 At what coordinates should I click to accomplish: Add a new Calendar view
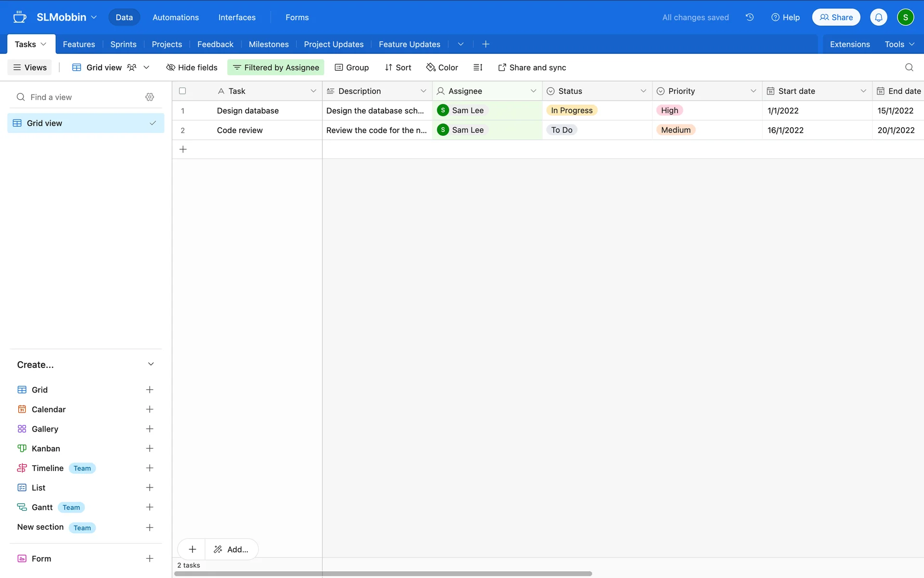click(150, 409)
